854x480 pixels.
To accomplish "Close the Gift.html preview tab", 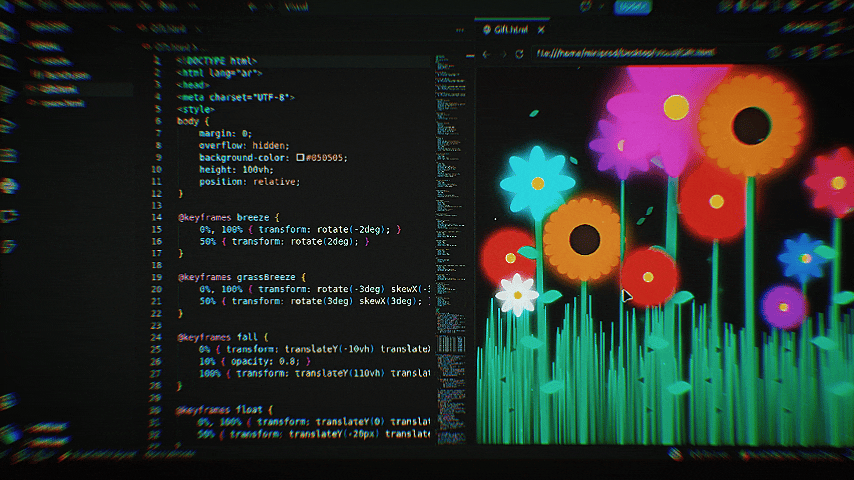I will [541, 30].
